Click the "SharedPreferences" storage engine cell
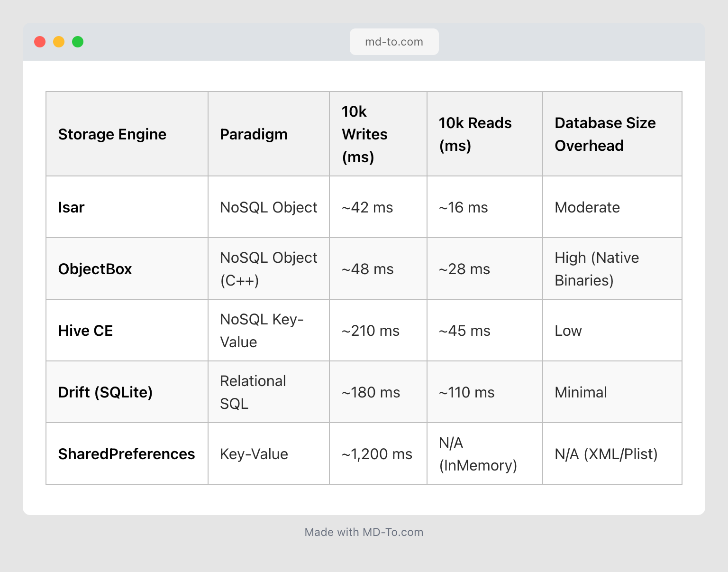 coord(127,454)
